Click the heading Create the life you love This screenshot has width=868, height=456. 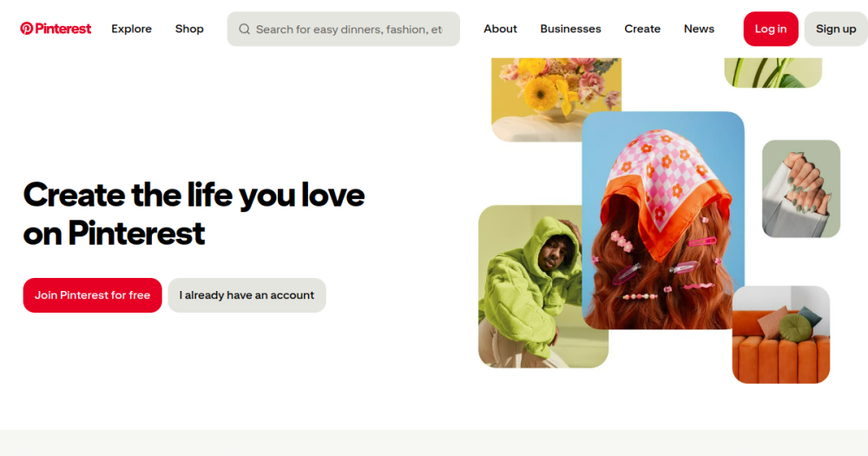[x=194, y=214]
